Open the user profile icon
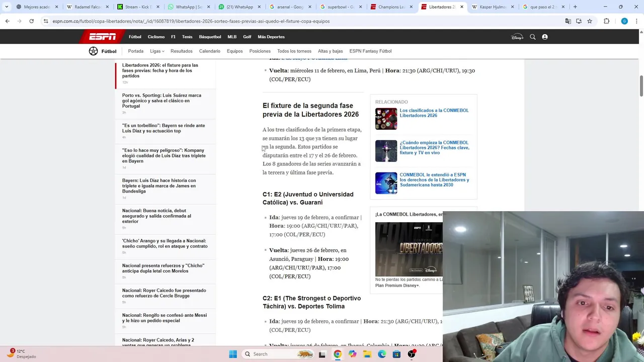Viewport: 644px width, 362px height. pos(545,37)
